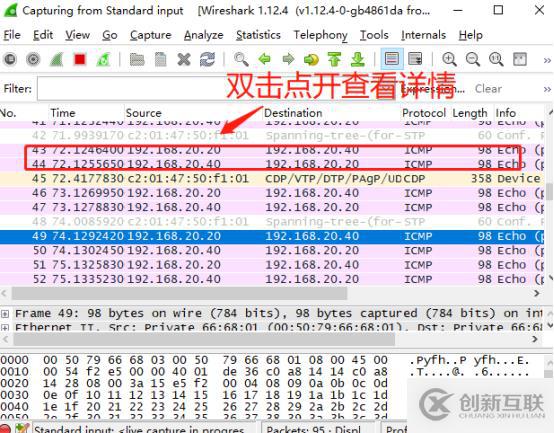Click the packet list vertical scrollbar
Screen dimensions: 554x433
[x=549, y=191]
